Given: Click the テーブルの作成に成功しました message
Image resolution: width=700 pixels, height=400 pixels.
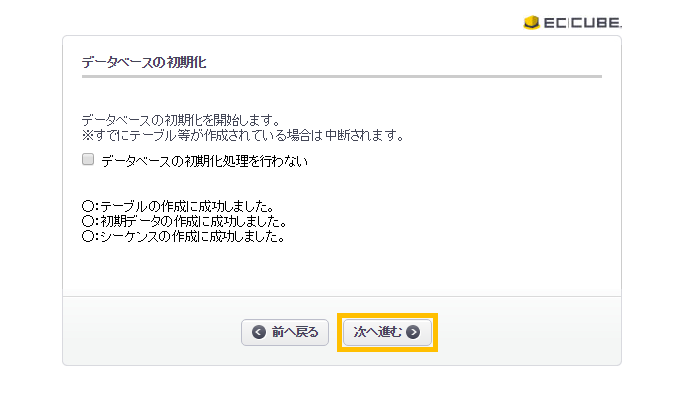Looking at the screenshot, I should [x=187, y=206].
